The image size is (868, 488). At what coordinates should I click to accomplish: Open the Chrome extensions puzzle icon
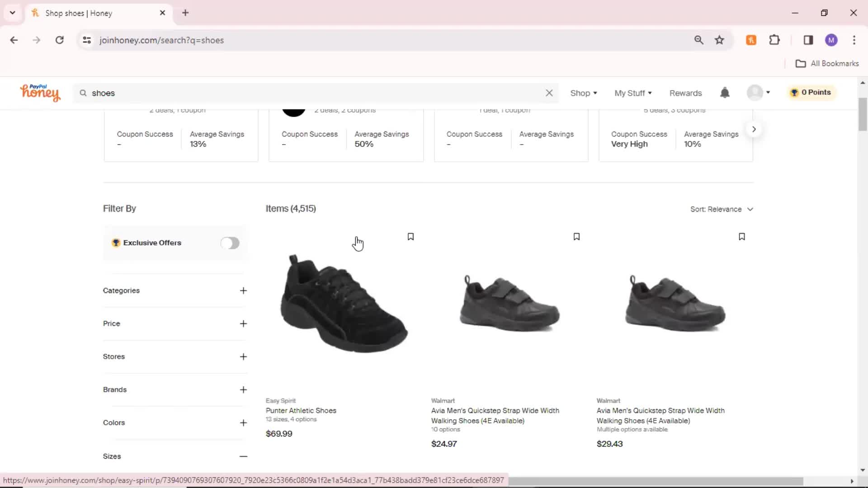tap(774, 40)
